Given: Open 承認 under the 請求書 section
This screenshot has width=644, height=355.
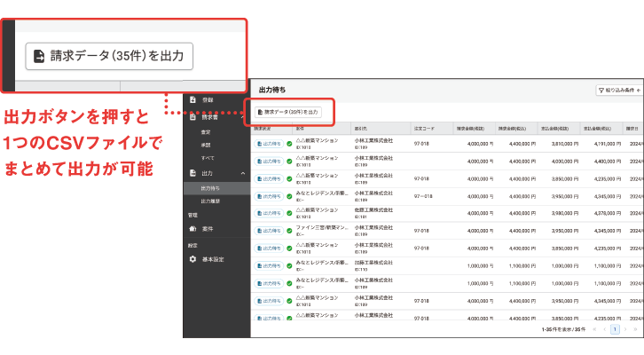Looking at the screenshot, I should 206,145.
